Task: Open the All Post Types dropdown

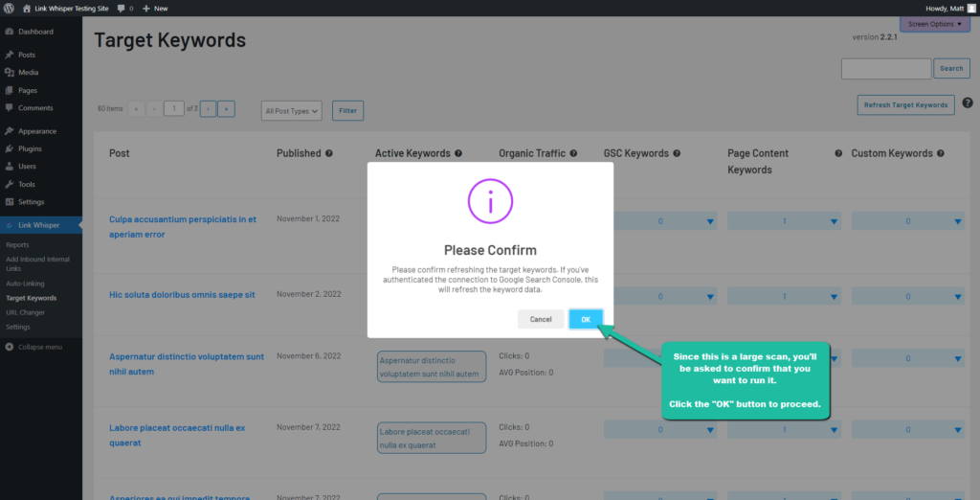Action: click(292, 111)
